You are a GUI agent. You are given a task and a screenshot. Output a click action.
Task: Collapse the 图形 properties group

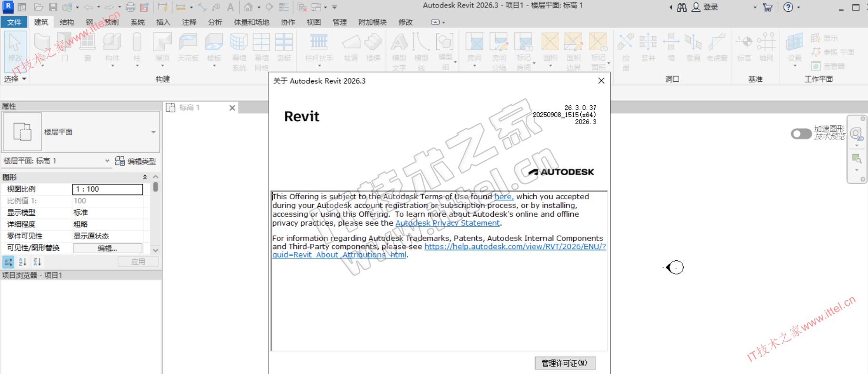pos(145,177)
